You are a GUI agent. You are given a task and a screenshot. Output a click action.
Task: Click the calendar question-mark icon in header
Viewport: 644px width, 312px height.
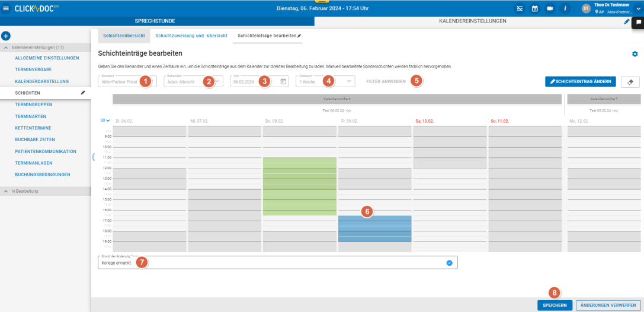pyautogui.click(x=534, y=8)
